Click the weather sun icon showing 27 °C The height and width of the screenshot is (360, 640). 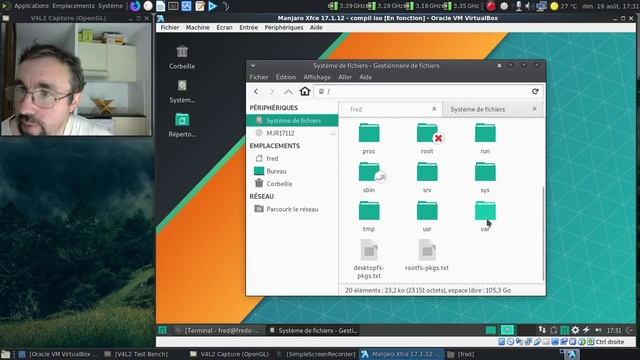pos(554,6)
